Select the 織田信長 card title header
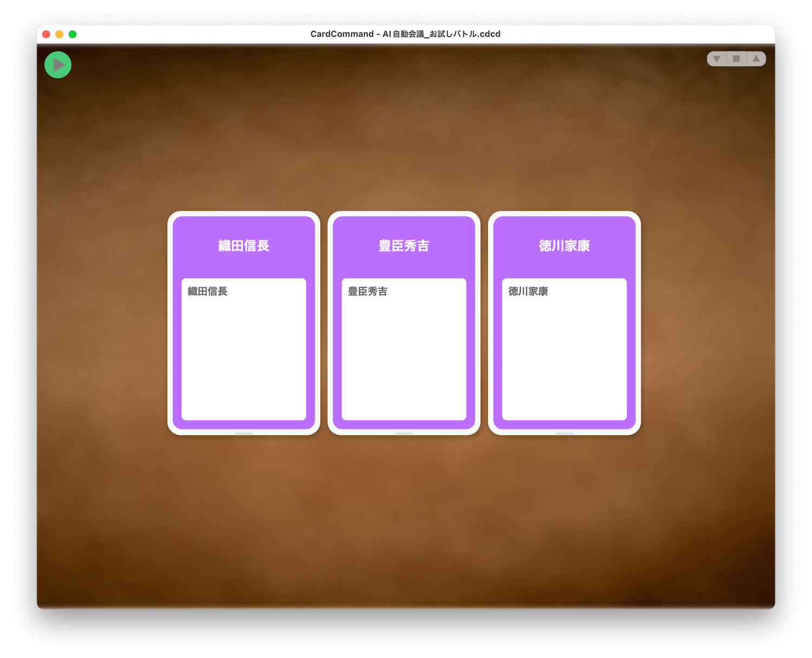Image resolution: width=812 pixels, height=658 pixels. pos(244,246)
